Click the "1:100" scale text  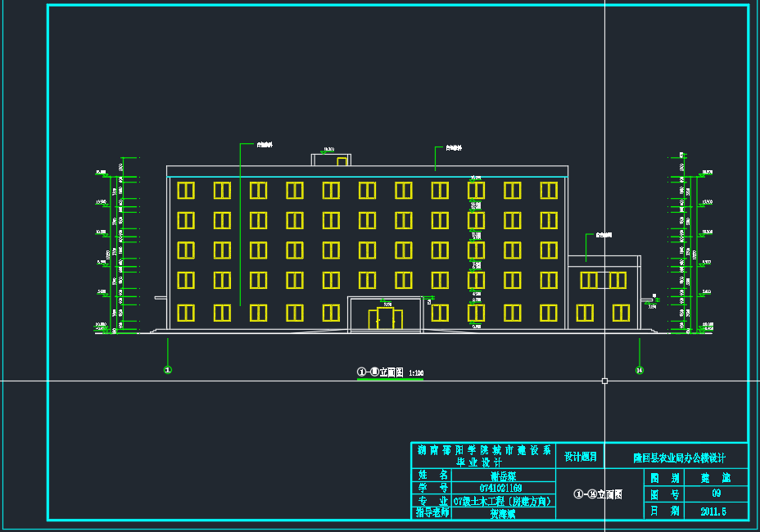pos(416,373)
